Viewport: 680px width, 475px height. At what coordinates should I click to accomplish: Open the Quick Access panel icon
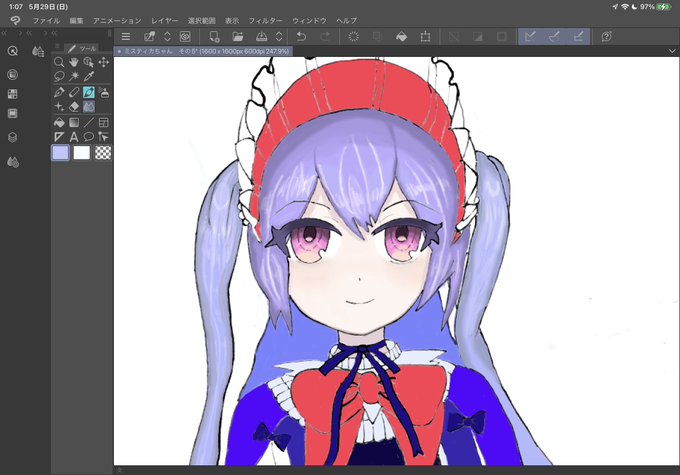coord(13,51)
